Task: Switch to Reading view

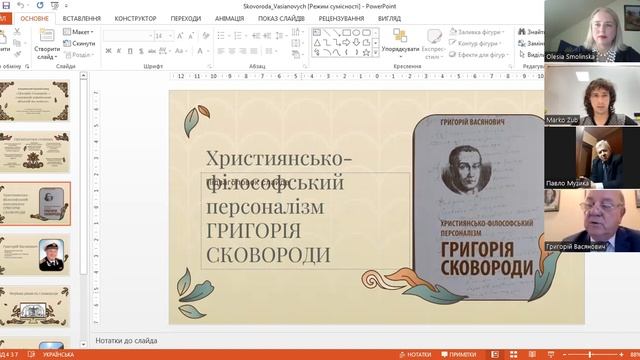Action: [x=532, y=354]
